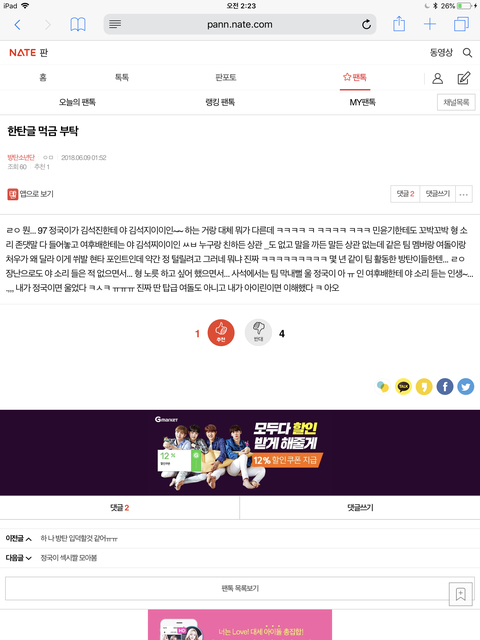
Task: Share the post on Facebook
Action: coord(445,386)
